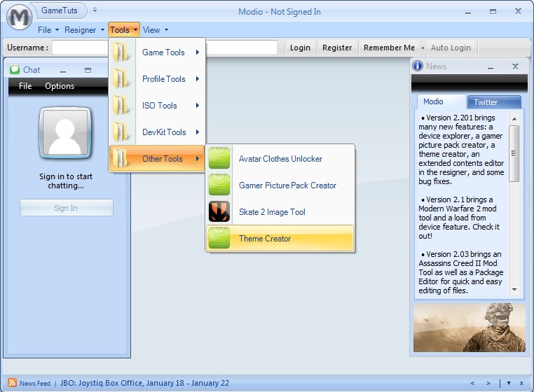Image resolution: width=534 pixels, height=392 pixels.
Task: Collapse the Tools menu
Action: tap(124, 30)
